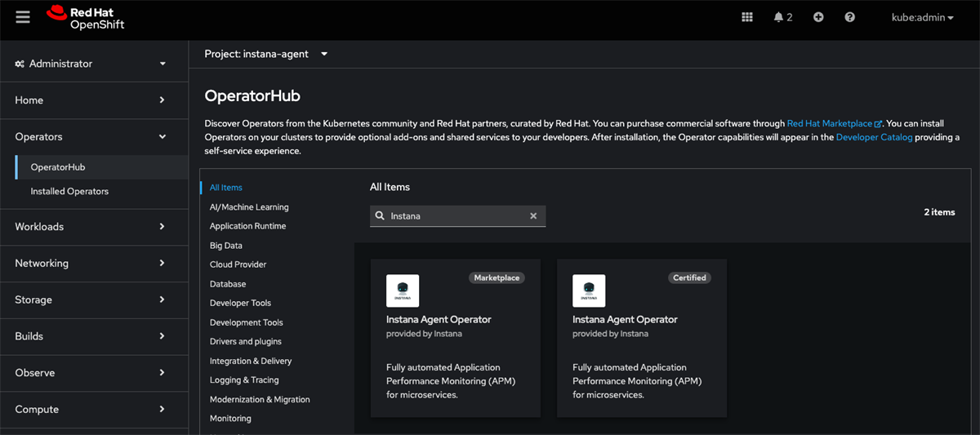Filter by Developer Tools category
Screen dimensions: 980x435
(x=240, y=303)
